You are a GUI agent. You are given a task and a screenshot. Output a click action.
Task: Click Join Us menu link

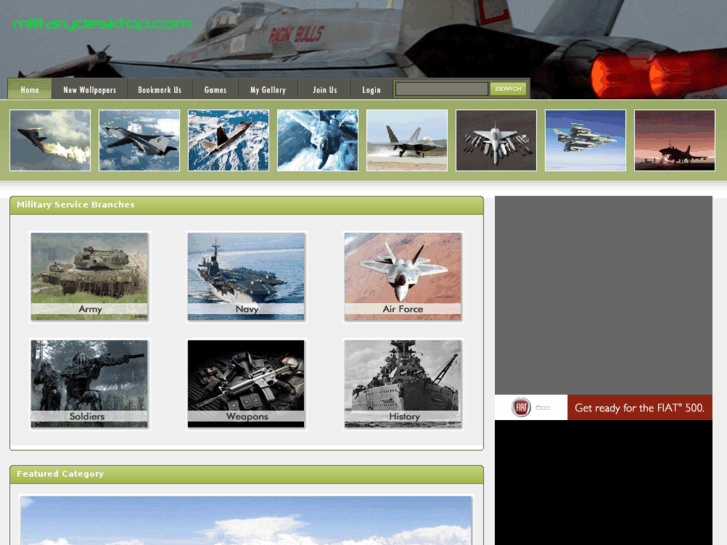pyautogui.click(x=325, y=90)
